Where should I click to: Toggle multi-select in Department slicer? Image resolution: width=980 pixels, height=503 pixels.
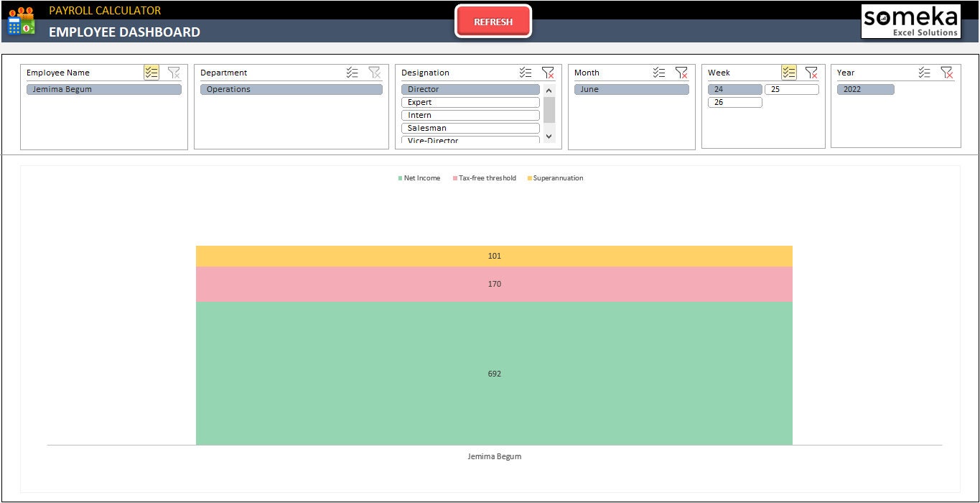coord(352,72)
